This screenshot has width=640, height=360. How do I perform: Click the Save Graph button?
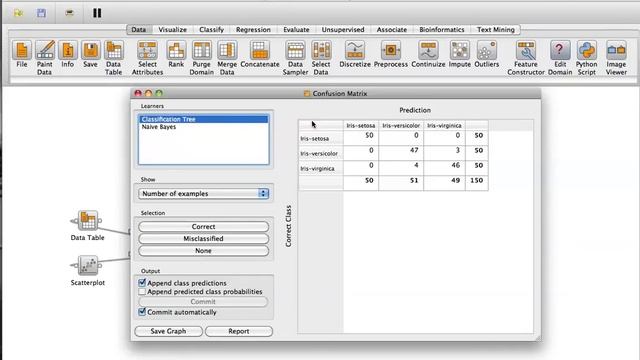[x=168, y=331]
